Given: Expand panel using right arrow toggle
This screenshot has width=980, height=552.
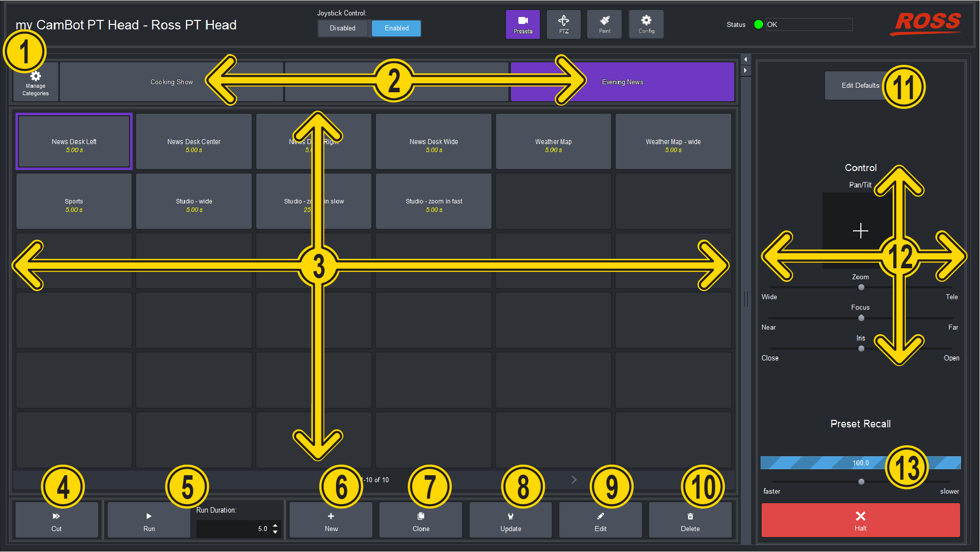Looking at the screenshot, I should tap(745, 71).
